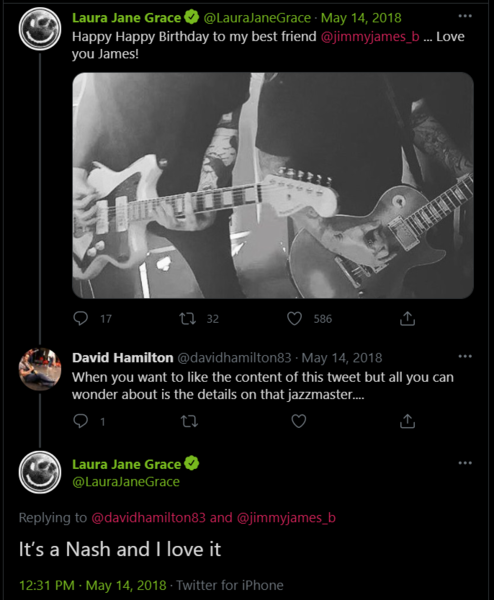Screen dimensions: 494x600
Task: Open @jimmyjames_b link in Replying to line
Action: [286, 517]
